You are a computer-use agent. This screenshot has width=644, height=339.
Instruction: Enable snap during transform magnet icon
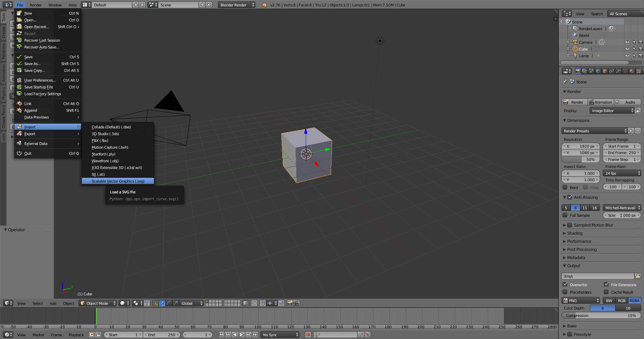(262, 303)
